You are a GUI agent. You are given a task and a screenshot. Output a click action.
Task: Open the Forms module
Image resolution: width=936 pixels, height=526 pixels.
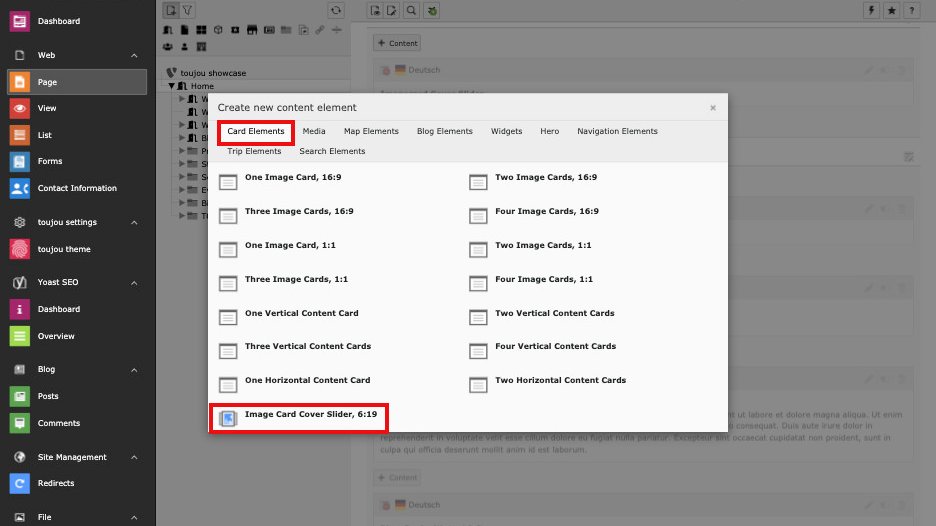point(49,161)
